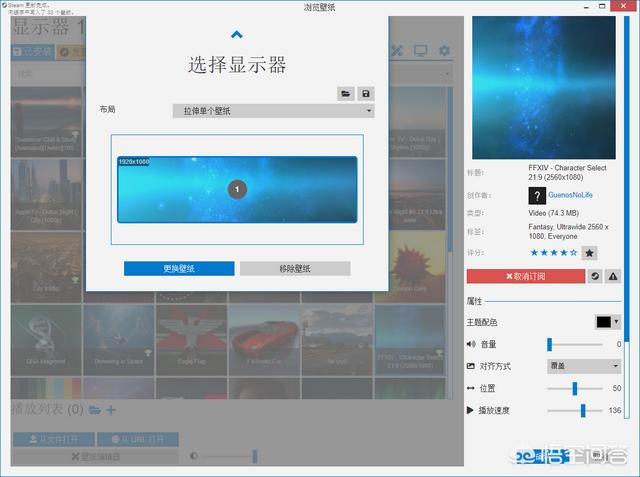Open the 壁纸编辑器 wallpaper editor button
This screenshot has height=477, width=640.
pyautogui.click(x=96, y=457)
